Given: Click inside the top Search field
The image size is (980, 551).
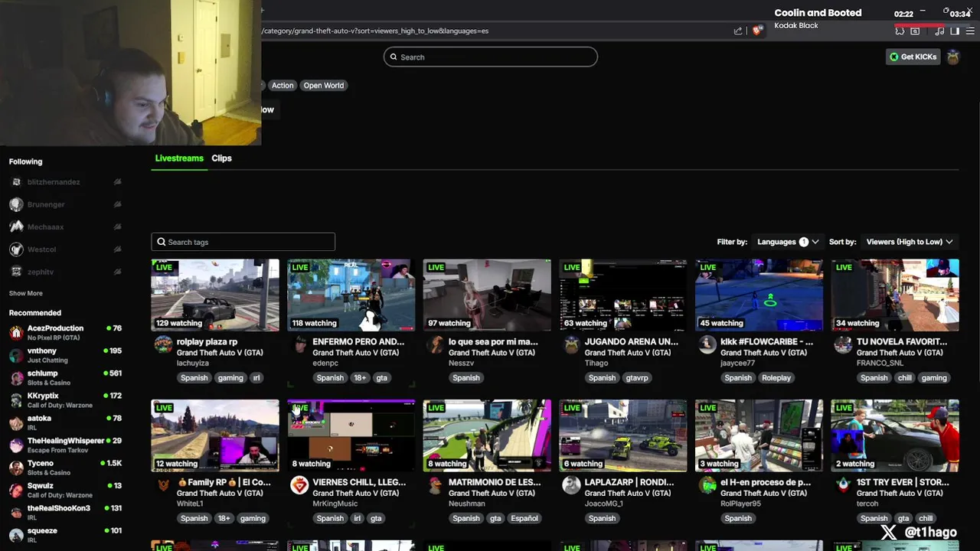Looking at the screenshot, I should click(491, 57).
